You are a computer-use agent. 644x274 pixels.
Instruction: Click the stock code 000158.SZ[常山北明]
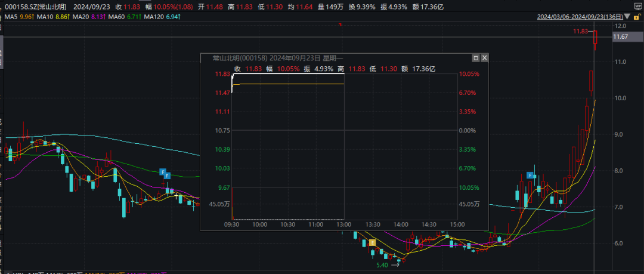36,6
